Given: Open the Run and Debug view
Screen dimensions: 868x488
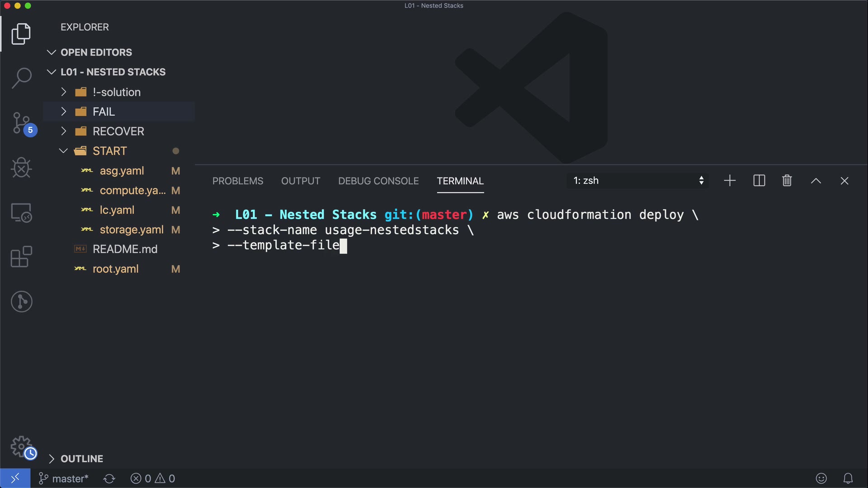Looking at the screenshot, I should 21,168.
